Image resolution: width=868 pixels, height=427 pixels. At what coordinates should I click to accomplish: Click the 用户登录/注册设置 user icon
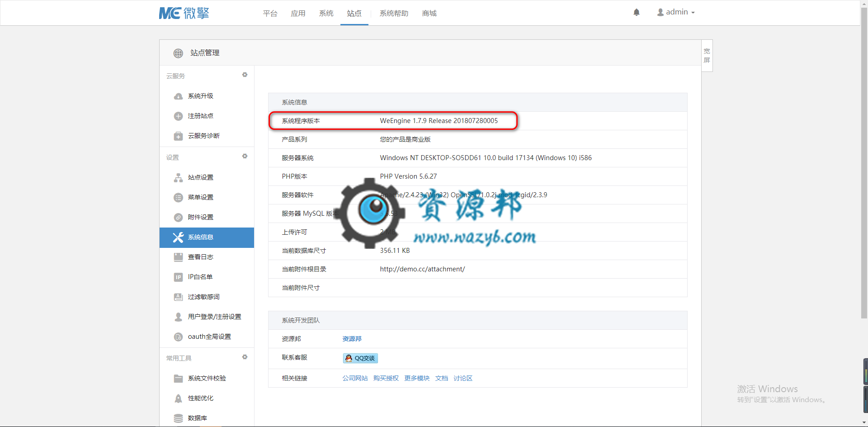click(178, 317)
